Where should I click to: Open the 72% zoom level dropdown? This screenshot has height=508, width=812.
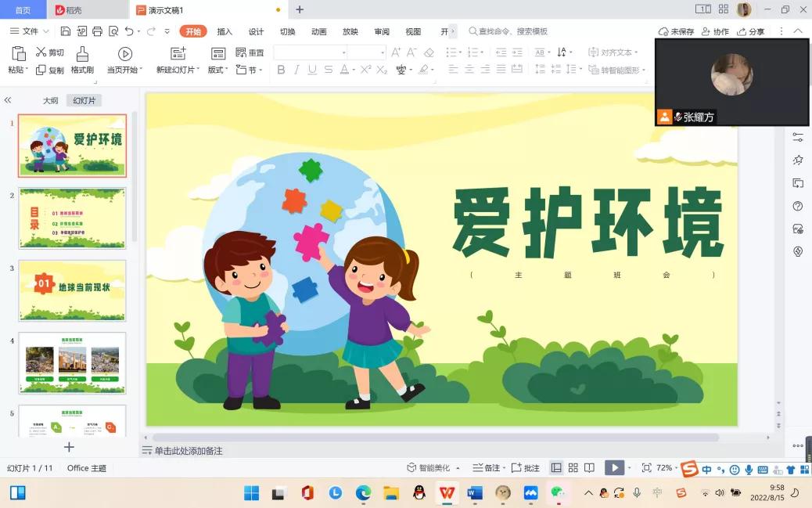click(x=667, y=468)
